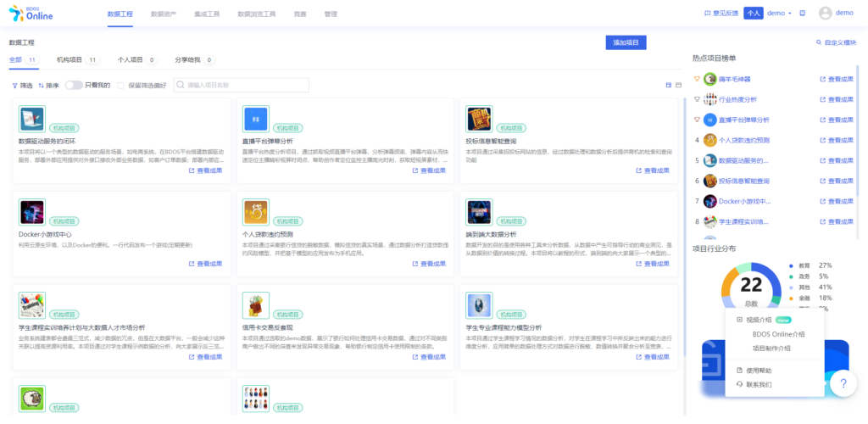The image size is (868, 424).
Task: Open the 数据浏览工具 top menu
Action: pyautogui.click(x=257, y=14)
